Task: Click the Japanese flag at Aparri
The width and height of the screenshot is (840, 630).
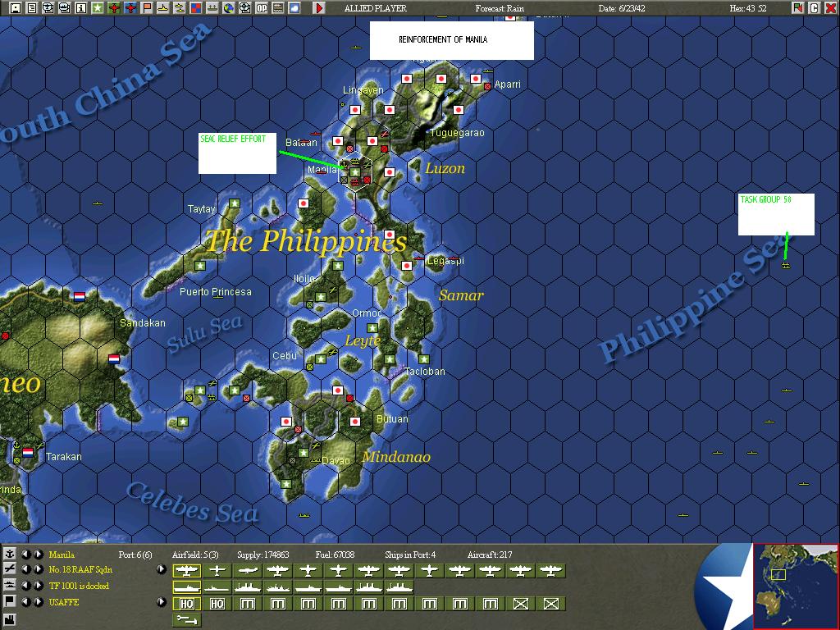Action: (x=475, y=79)
